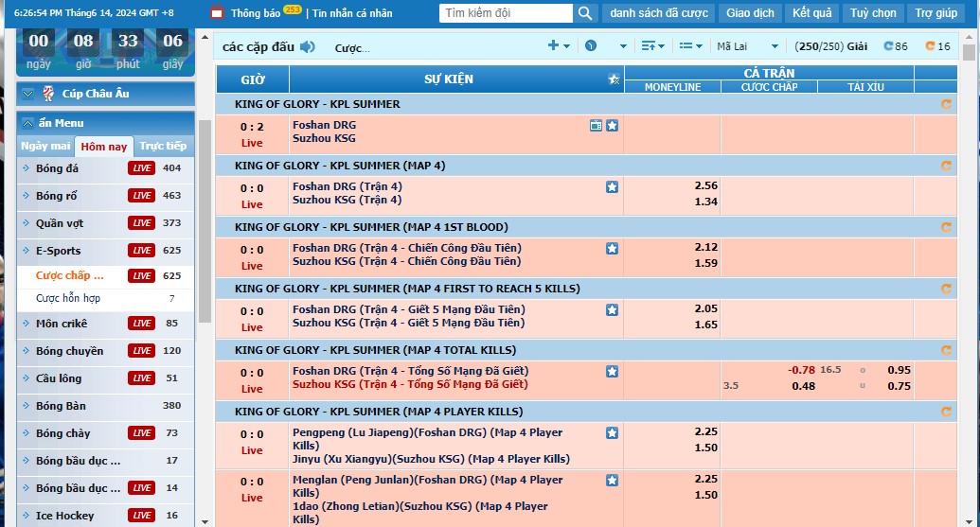The height and width of the screenshot is (527, 980).
Task: Select Cược hỗn hợp under E-Sports
Action: [67, 298]
